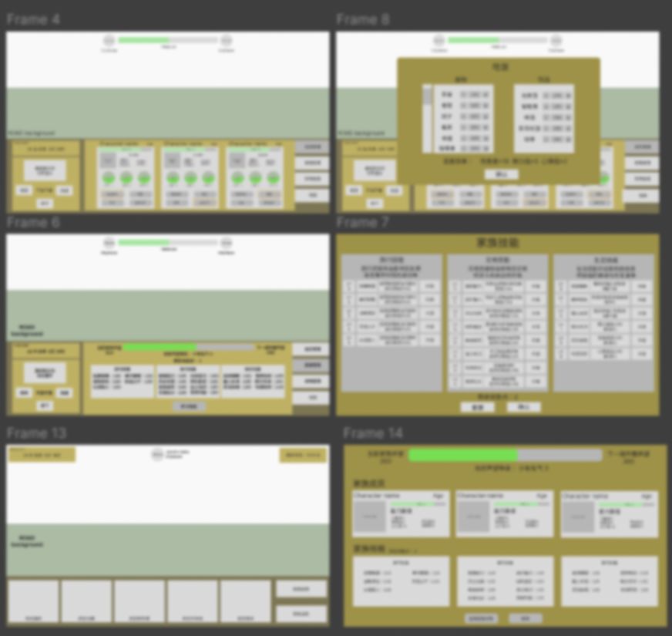Select the "Frame 7" title label
This screenshot has height=636, width=672.
point(362,222)
